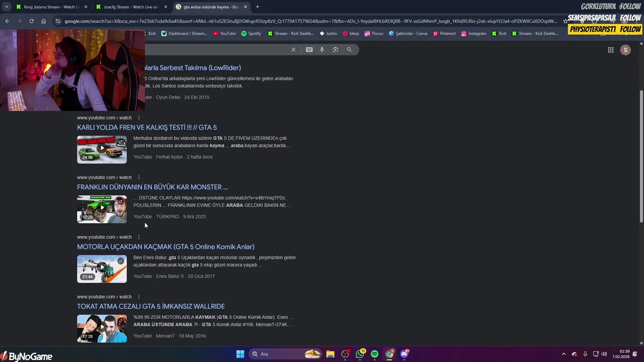
Task: Open the browser Home page icon
Action: [43, 21]
